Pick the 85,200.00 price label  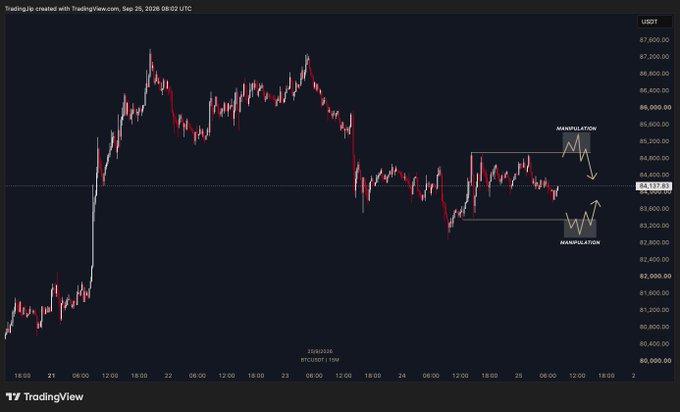(x=654, y=141)
